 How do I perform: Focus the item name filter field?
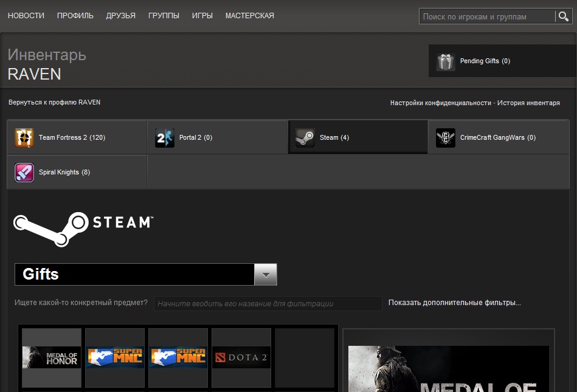click(x=268, y=304)
